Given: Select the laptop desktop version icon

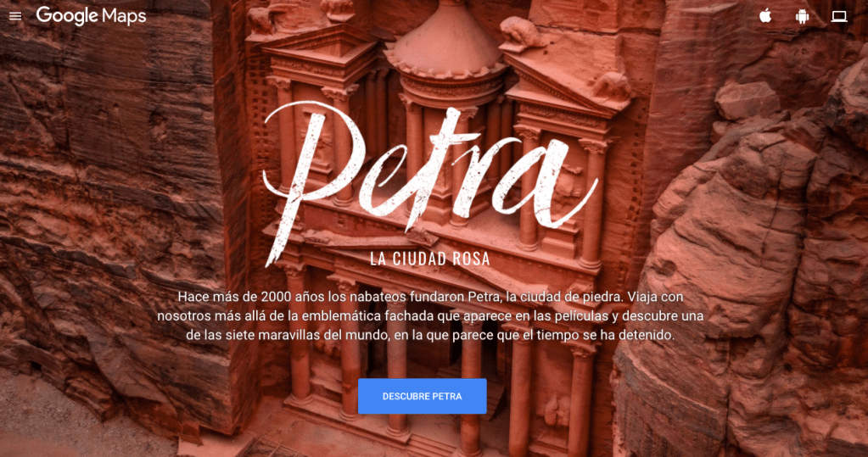Looking at the screenshot, I should tap(839, 16).
